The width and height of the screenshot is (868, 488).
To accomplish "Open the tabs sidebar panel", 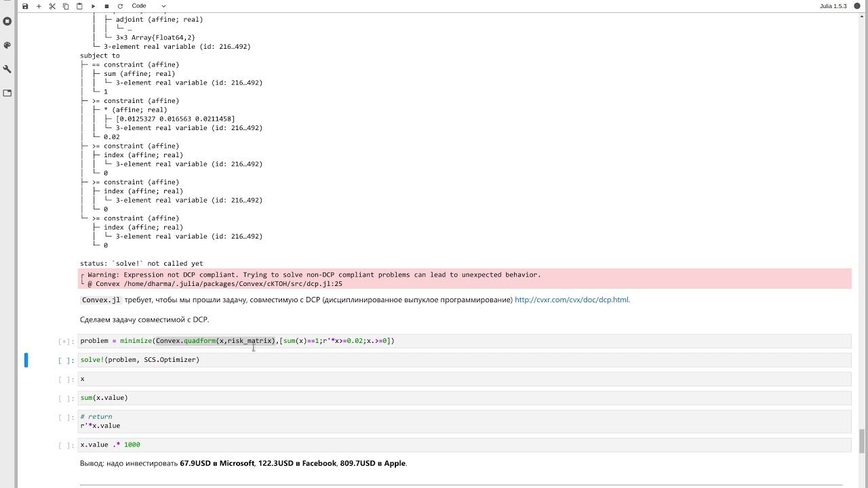I will click(x=7, y=93).
